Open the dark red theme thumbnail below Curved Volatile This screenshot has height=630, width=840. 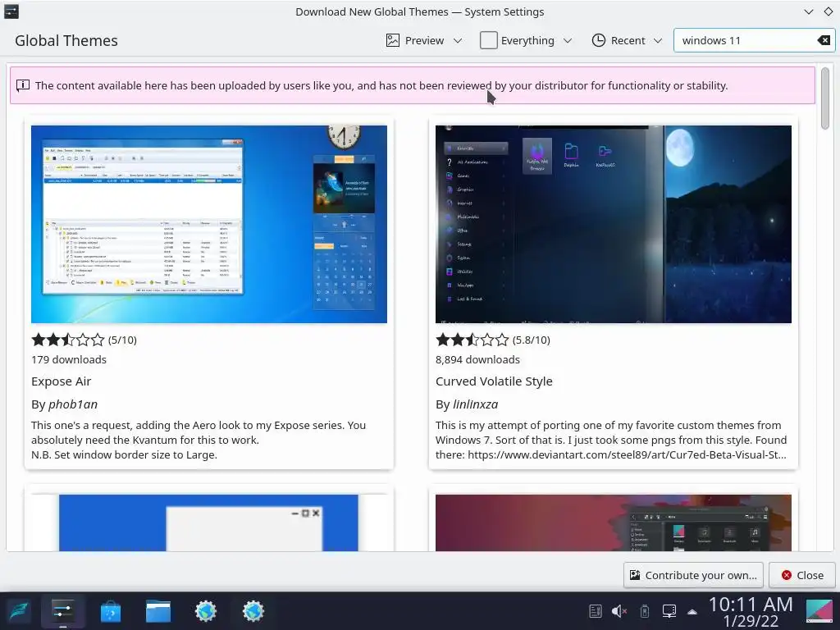coord(614,523)
